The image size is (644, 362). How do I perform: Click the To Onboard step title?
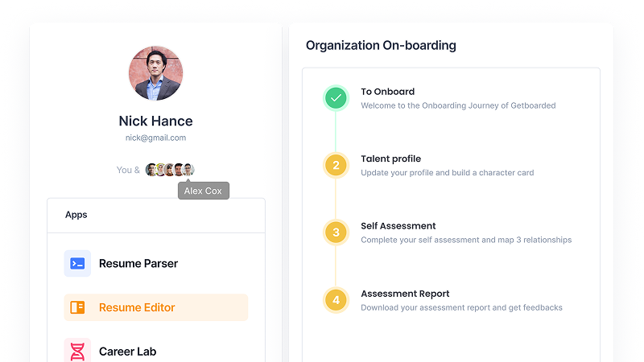pyautogui.click(x=388, y=92)
